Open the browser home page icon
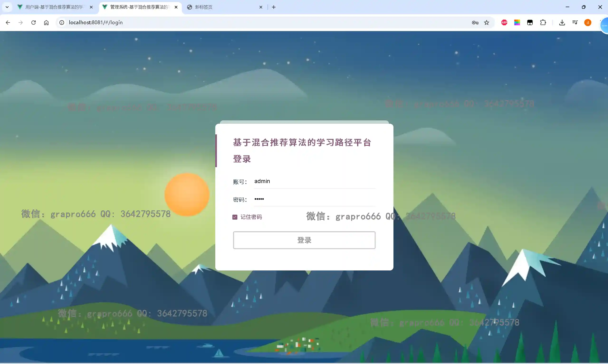 coord(46,23)
